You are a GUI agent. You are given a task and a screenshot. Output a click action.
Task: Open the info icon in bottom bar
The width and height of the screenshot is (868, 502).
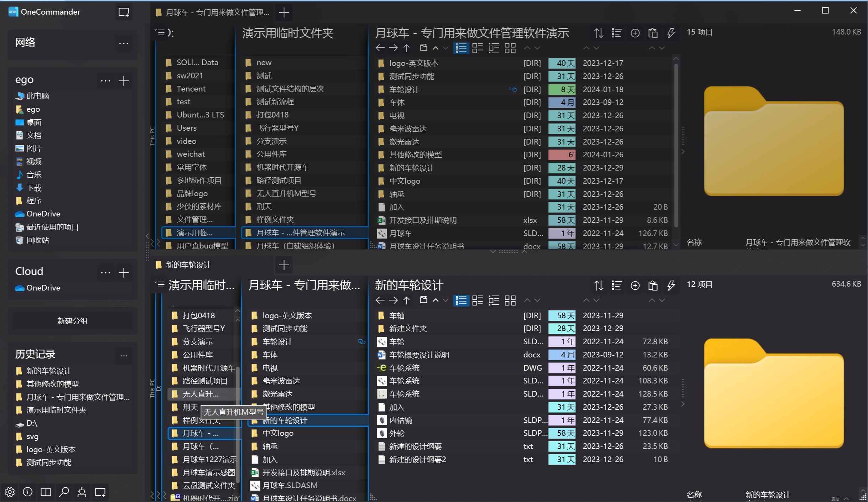tap(27, 492)
